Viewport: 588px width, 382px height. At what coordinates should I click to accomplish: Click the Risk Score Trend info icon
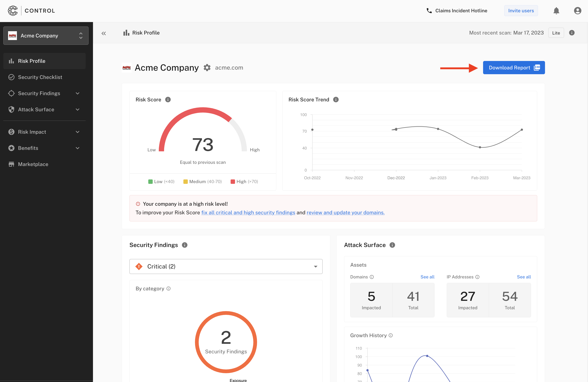tap(336, 100)
